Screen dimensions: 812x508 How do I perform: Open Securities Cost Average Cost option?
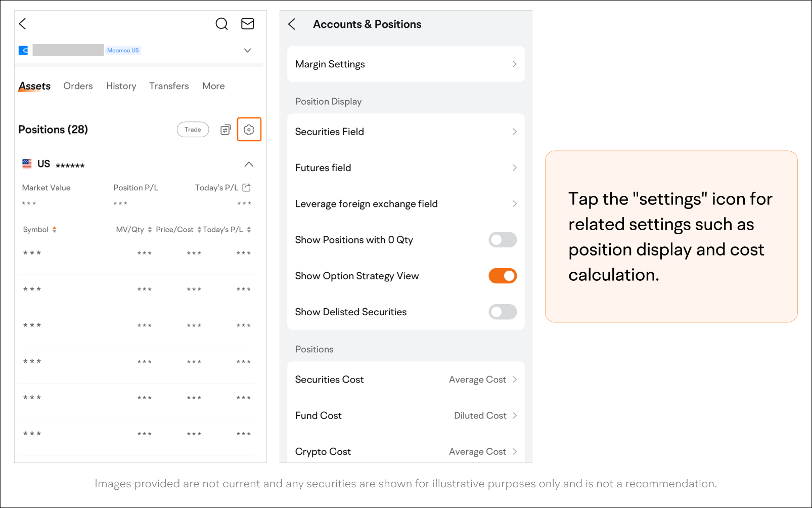[x=406, y=379]
